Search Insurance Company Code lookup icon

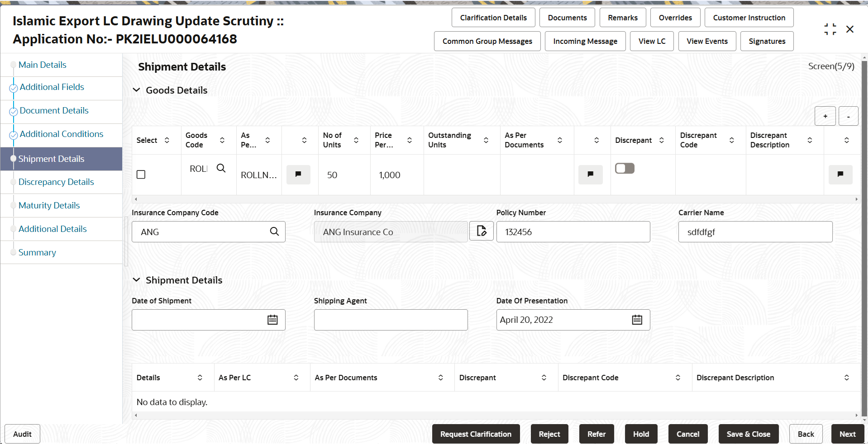(x=274, y=231)
